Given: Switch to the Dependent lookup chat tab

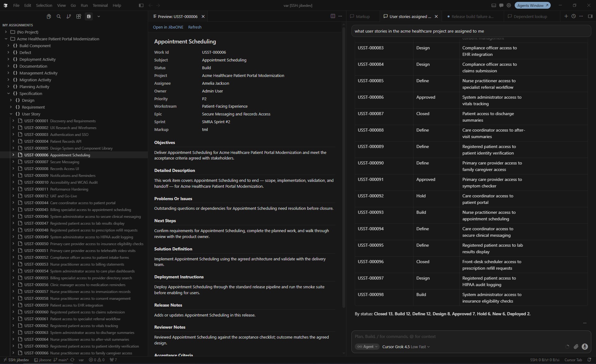Looking at the screenshot, I should click(x=530, y=16).
